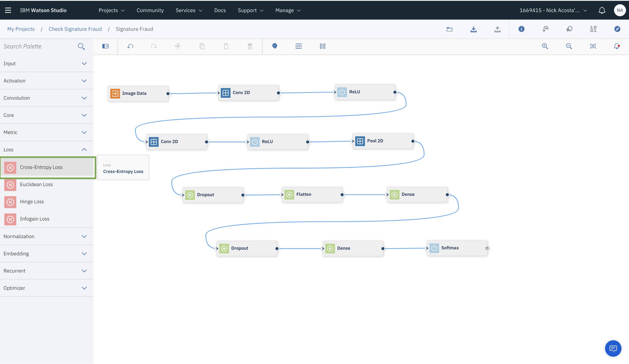Screen dimensions: 629x364
Task: Open the Community page
Action: (150, 10)
